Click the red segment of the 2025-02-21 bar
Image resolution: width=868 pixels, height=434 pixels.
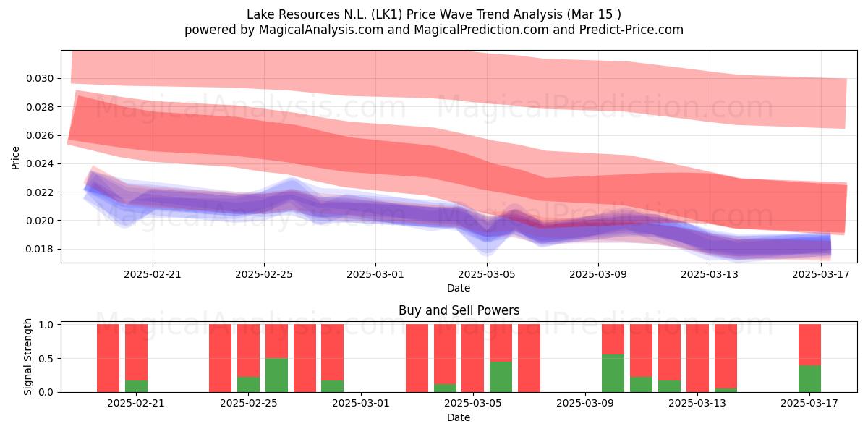(x=136, y=352)
